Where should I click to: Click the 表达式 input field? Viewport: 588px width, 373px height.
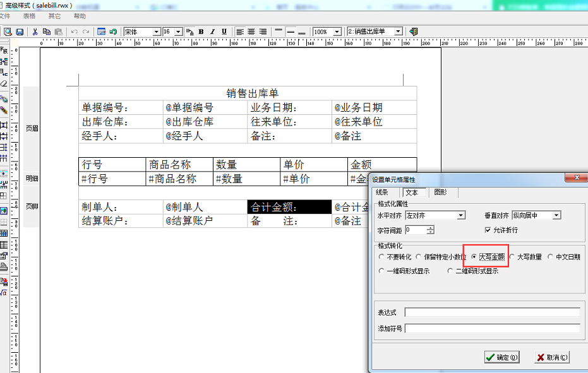tap(492, 312)
